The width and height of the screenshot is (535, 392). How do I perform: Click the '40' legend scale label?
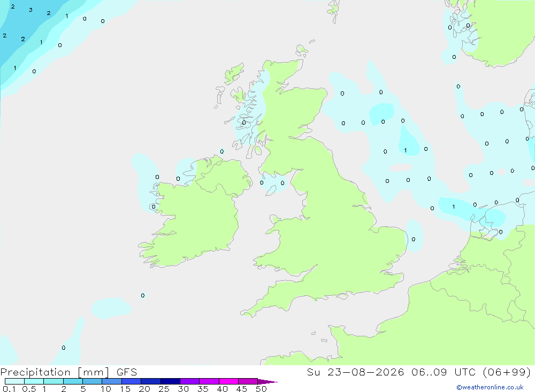[223, 389]
